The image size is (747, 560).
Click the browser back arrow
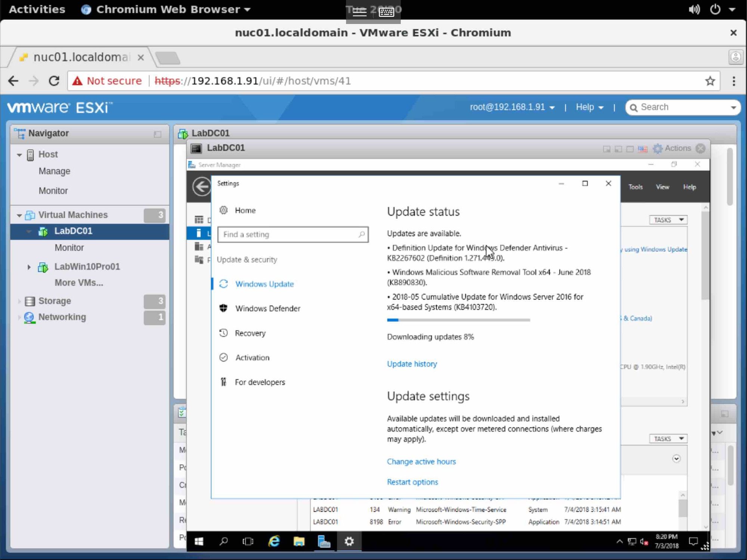coord(13,81)
